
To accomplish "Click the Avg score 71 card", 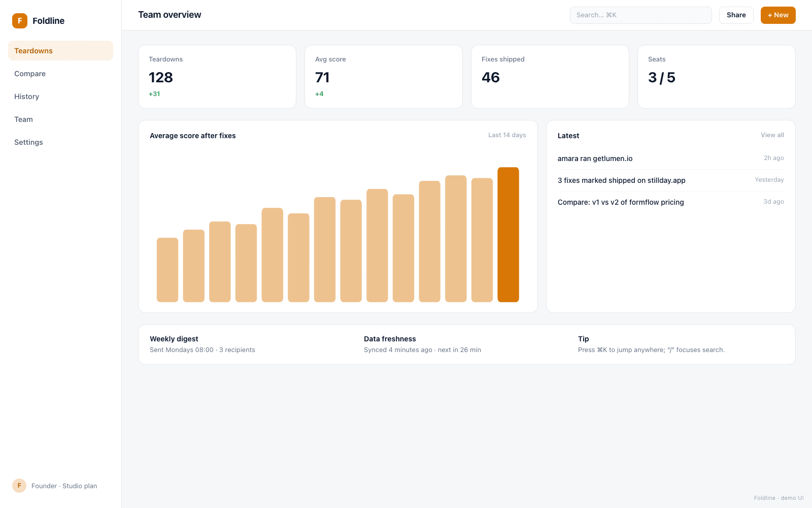I will (384, 77).
